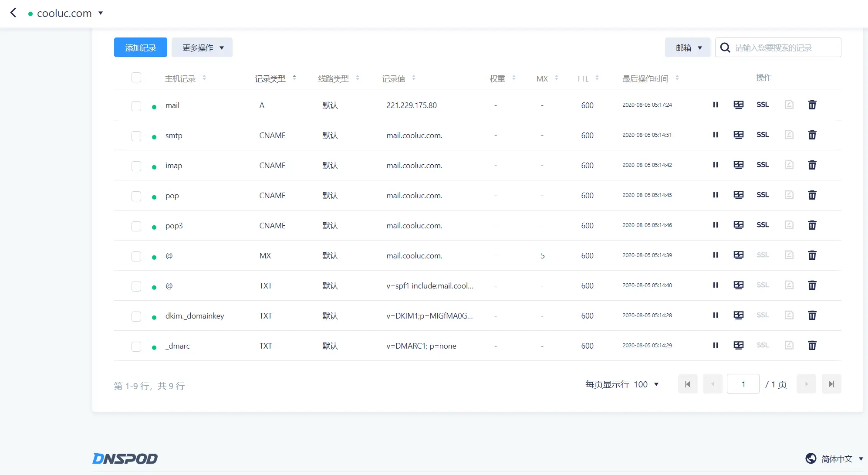Delete the smtp CNAME record
This screenshot has height=475, width=868.
pos(812,135)
